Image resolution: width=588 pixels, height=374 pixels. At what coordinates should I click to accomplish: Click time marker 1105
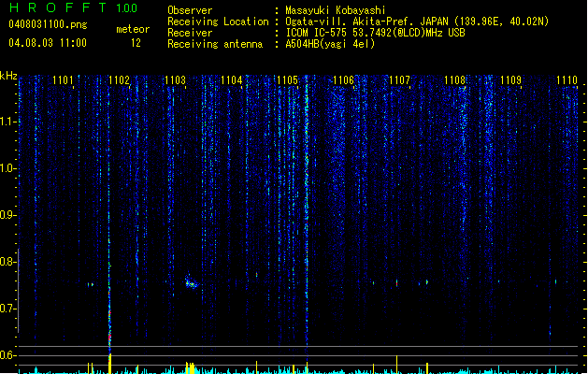coord(287,80)
